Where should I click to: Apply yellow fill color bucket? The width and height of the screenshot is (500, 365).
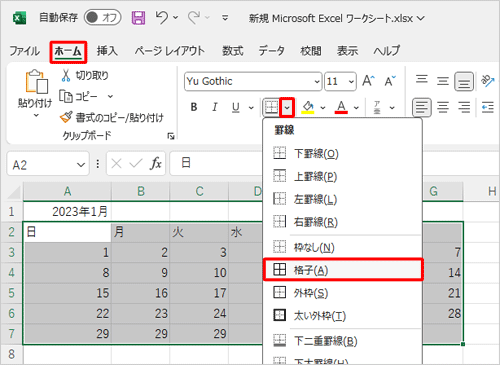point(308,107)
